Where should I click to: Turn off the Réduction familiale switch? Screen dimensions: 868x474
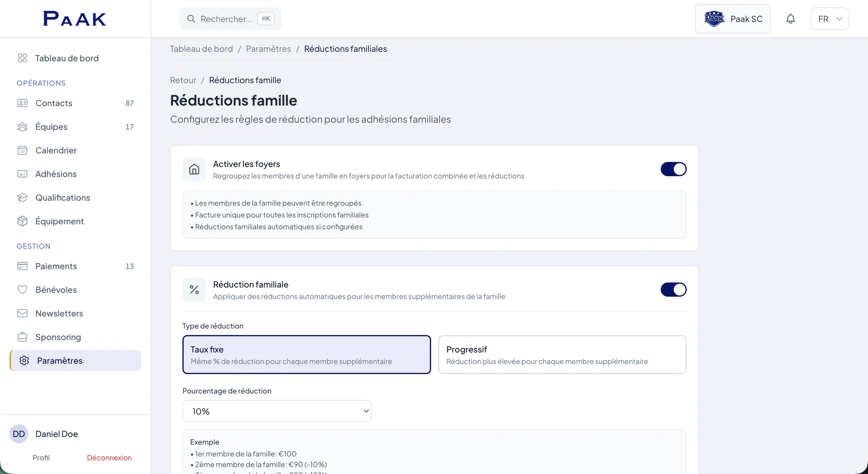point(673,289)
